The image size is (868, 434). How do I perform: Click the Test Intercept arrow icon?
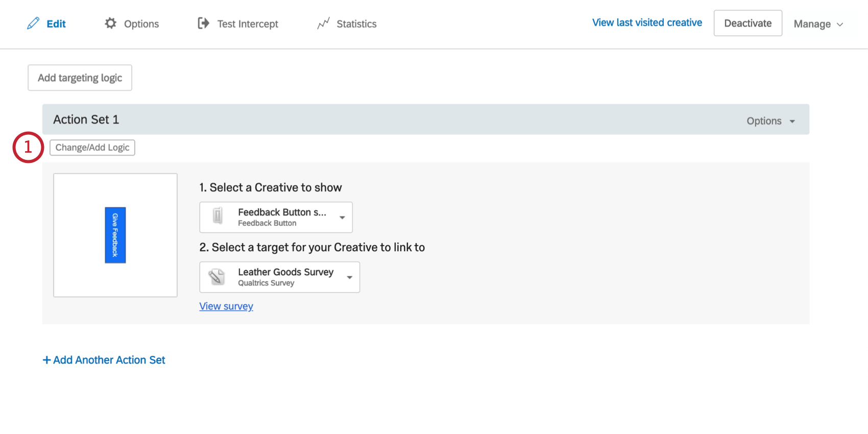click(x=203, y=23)
